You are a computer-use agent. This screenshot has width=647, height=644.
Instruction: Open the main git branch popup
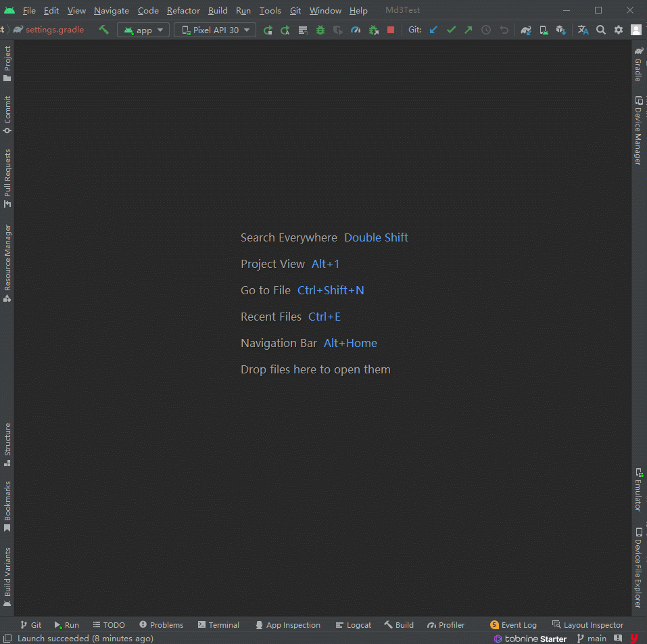pyautogui.click(x=592, y=638)
